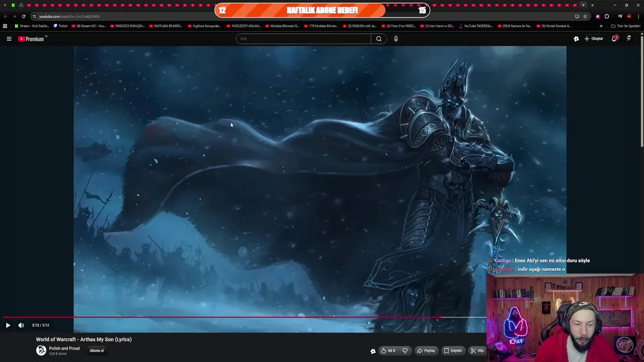
Task: Open the 178 Mutlaka Bilmen... bookmark
Action: [320, 26]
